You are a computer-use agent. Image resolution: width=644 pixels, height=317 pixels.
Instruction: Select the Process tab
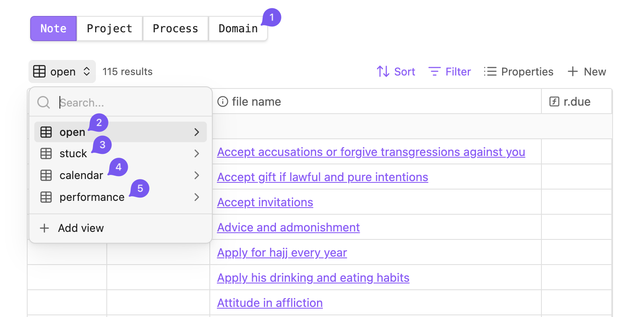click(175, 29)
